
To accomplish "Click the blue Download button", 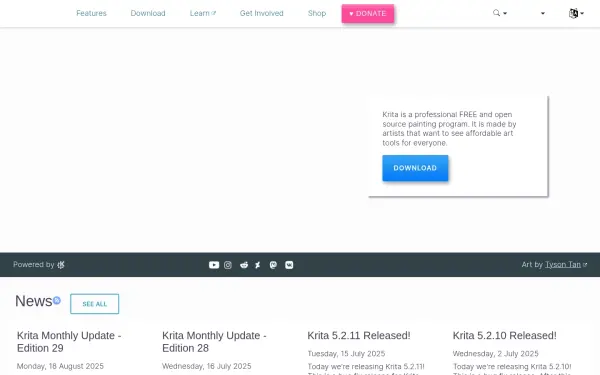I will click(x=415, y=168).
